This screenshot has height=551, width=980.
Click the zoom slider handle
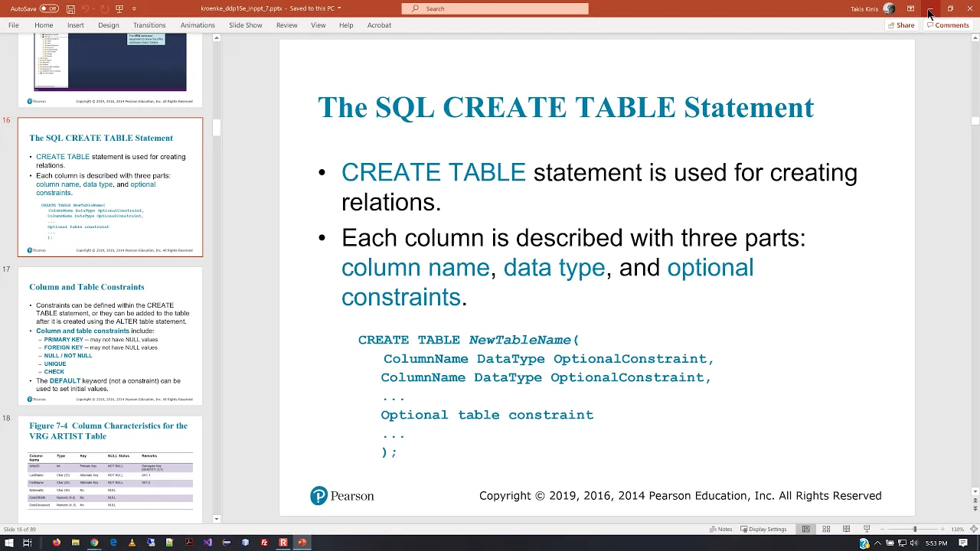coord(915,530)
